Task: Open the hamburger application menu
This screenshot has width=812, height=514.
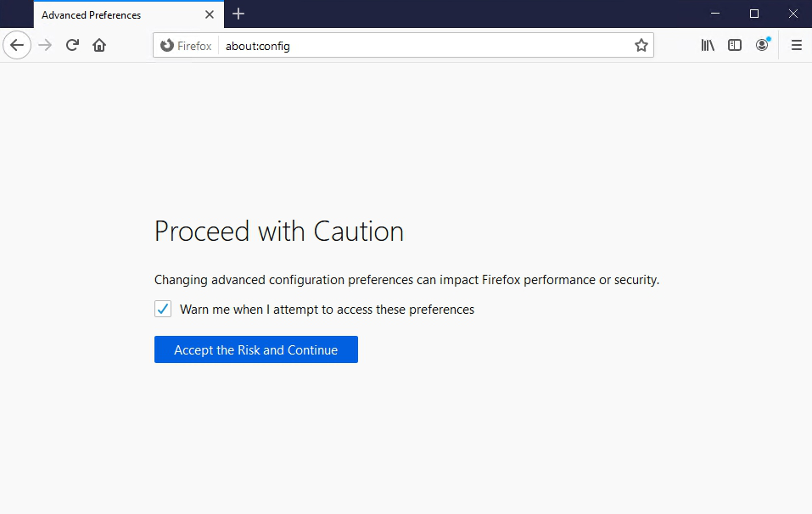Action: click(x=797, y=46)
